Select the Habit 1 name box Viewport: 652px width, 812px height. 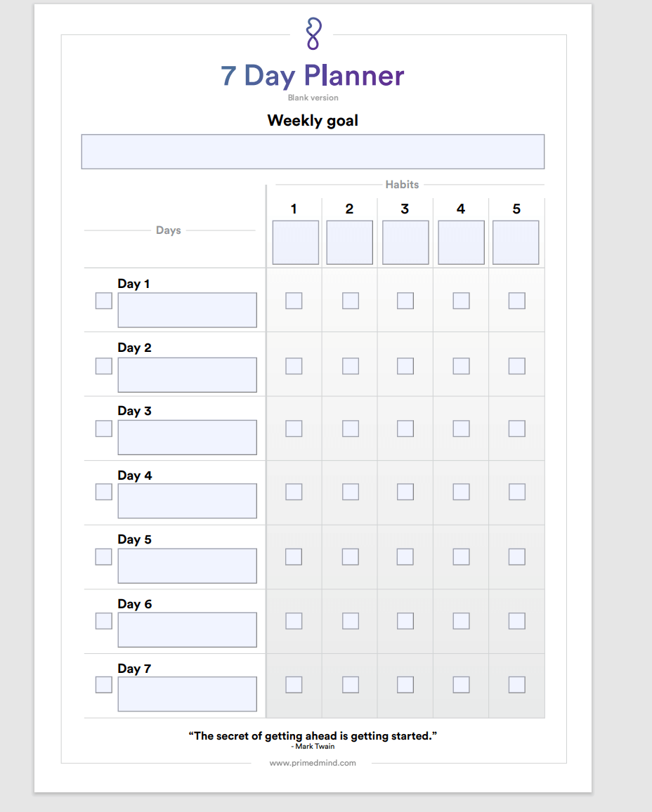[296, 243]
